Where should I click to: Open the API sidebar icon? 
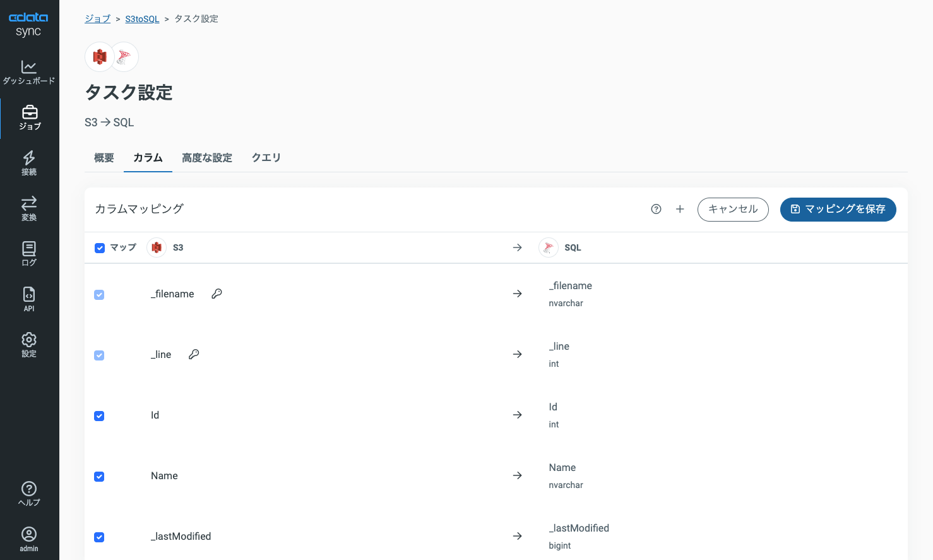29,300
